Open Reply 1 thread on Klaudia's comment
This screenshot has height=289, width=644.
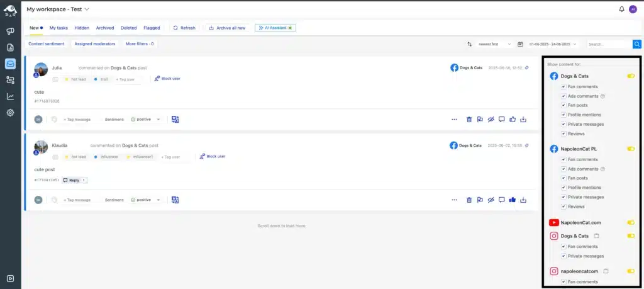click(75, 181)
